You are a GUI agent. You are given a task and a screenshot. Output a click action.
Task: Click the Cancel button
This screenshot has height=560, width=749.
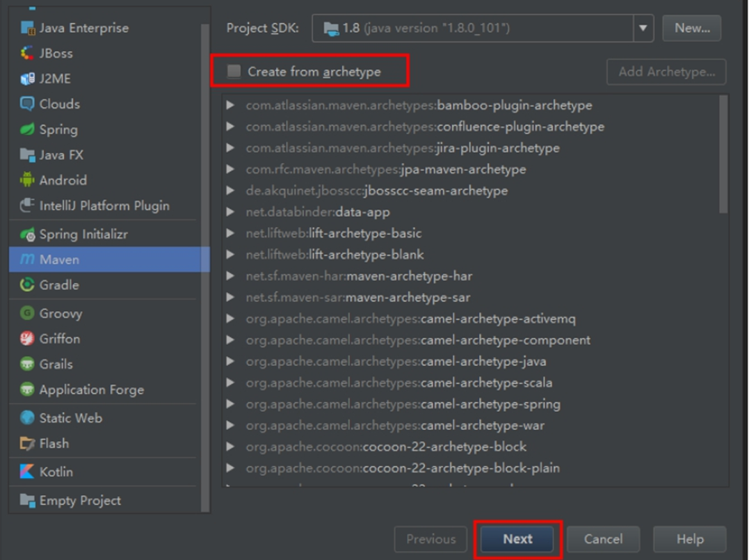[x=603, y=539]
